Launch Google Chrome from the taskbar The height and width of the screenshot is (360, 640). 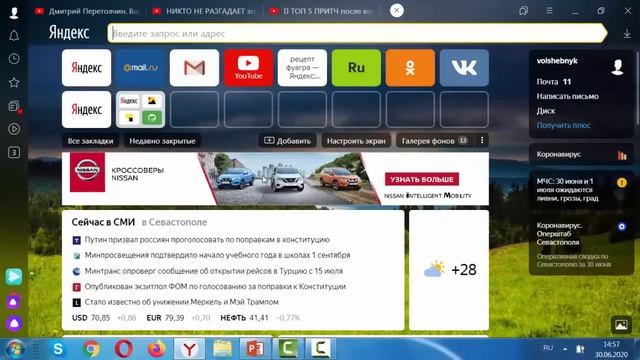[x=91, y=349]
